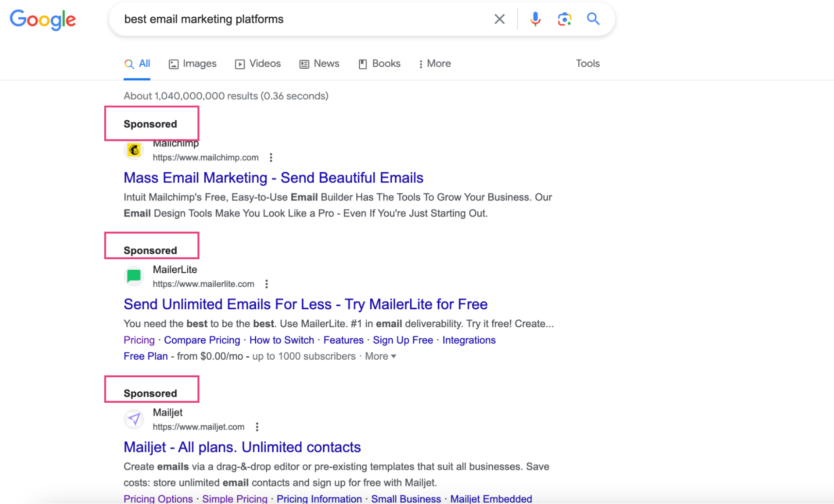
Task: Open MailerLite's Pricing sitelink
Action: point(139,340)
